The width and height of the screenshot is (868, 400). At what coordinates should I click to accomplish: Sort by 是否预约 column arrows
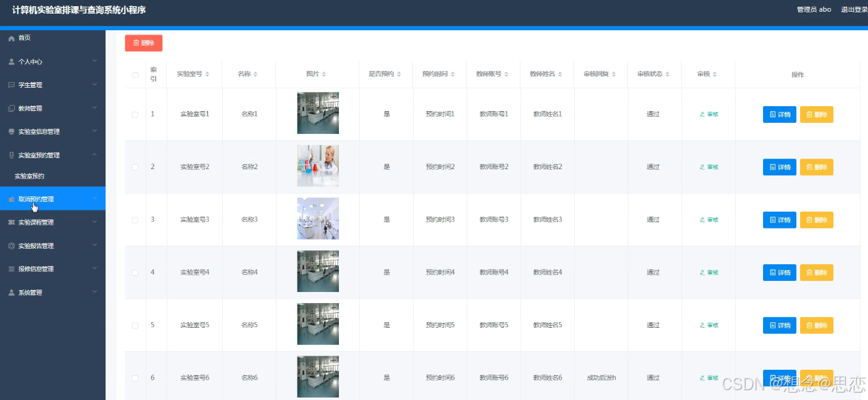click(399, 74)
